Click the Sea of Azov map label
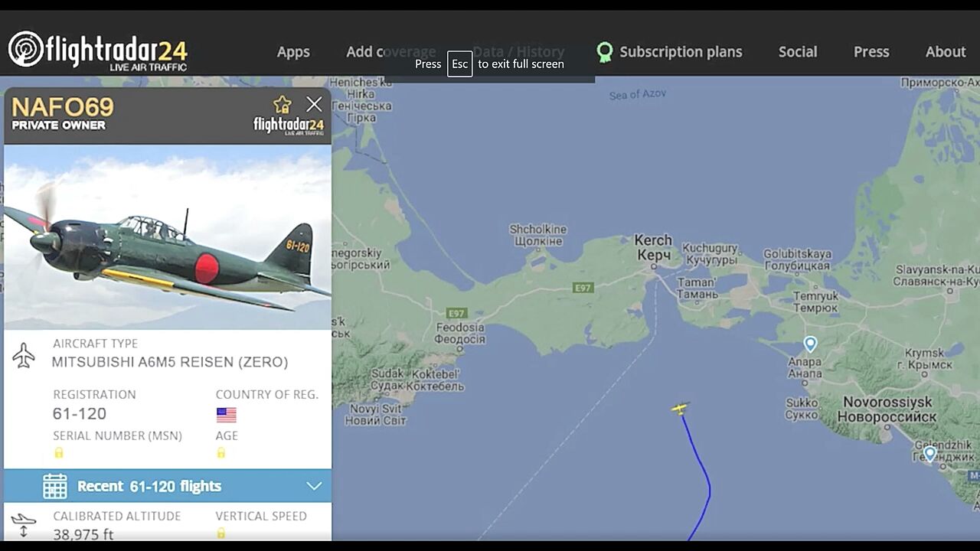The width and height of the screenshot is (980, 551). coord(638,94)
